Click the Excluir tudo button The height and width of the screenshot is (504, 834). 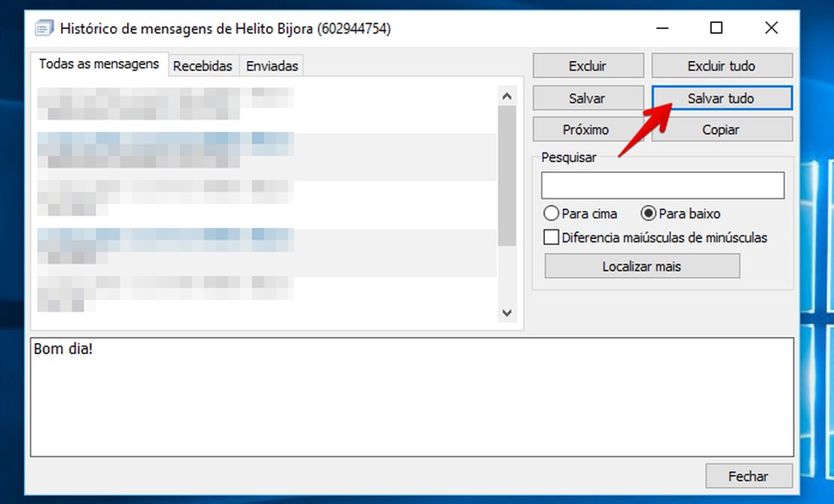pyautogui.click(x=722, y=66)
